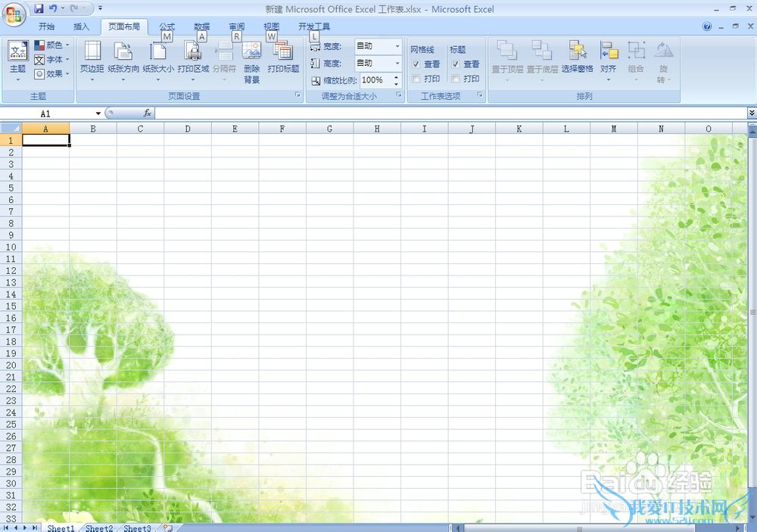Viewport: 757px width, 532px height.
Task: Go to last sheet navigation arrow
Action: click(34, 528)
